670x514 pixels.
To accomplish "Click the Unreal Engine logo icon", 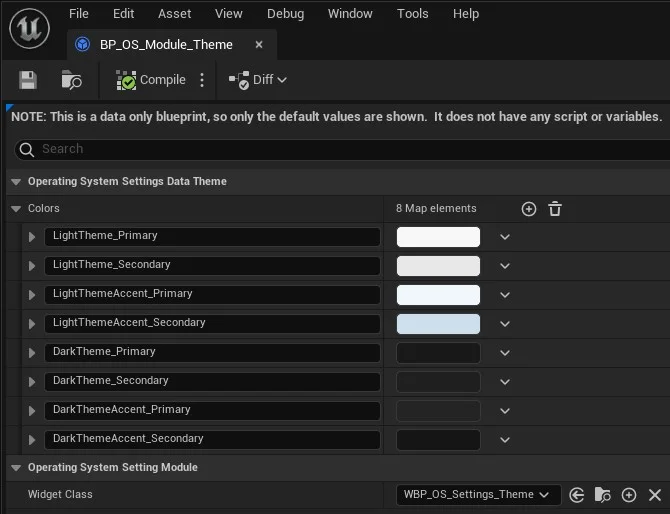I will [29, 28].
